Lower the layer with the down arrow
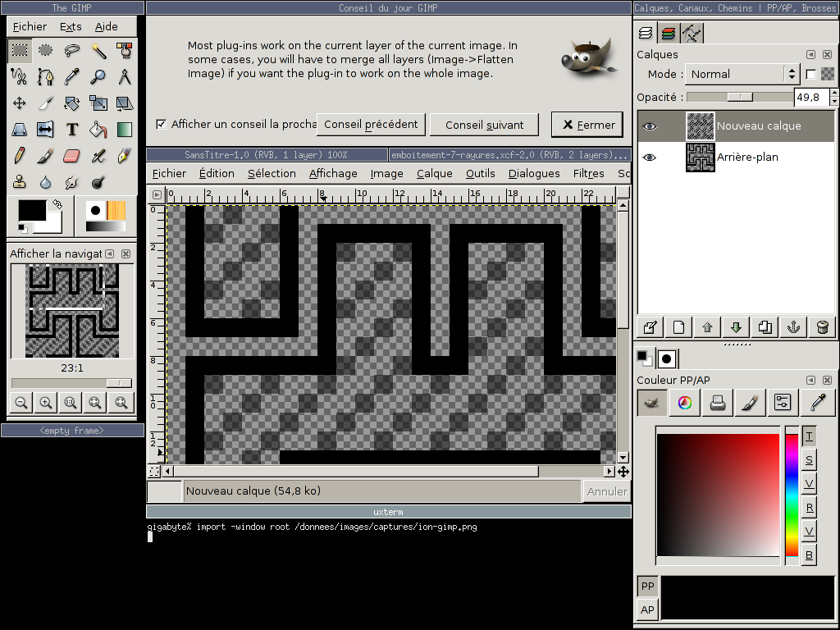Image resolution: width=840 pixels, height=630 pixels. (x=736, y=326)
